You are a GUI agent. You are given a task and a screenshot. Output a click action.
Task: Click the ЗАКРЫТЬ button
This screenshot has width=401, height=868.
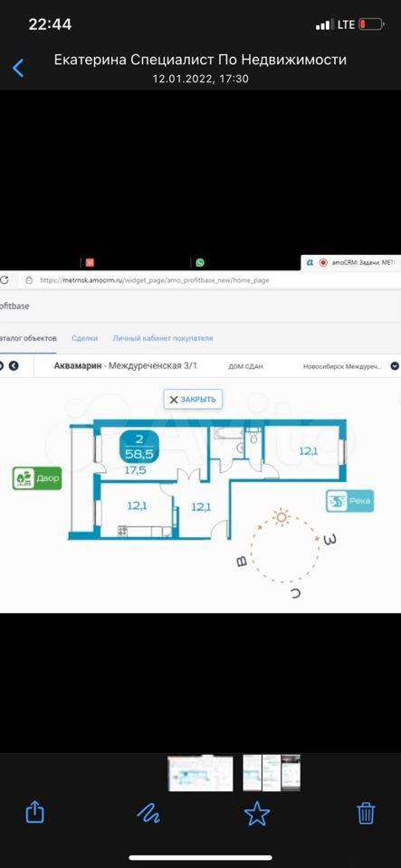[x=193, y=400]
